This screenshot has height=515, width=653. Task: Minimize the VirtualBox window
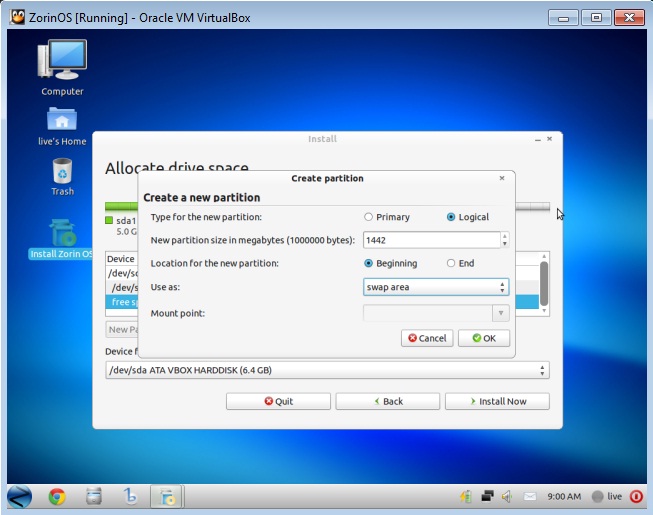click(x=563, y=18)
